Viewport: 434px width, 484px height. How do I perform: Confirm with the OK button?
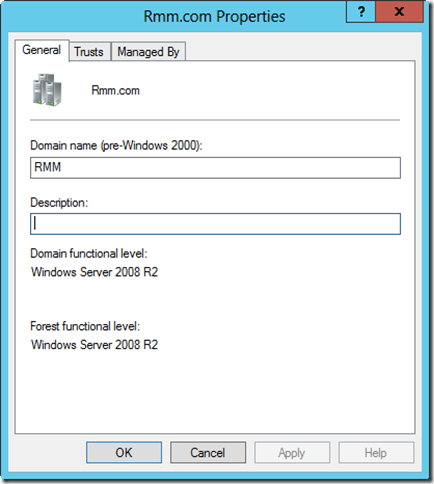point(124,453)
